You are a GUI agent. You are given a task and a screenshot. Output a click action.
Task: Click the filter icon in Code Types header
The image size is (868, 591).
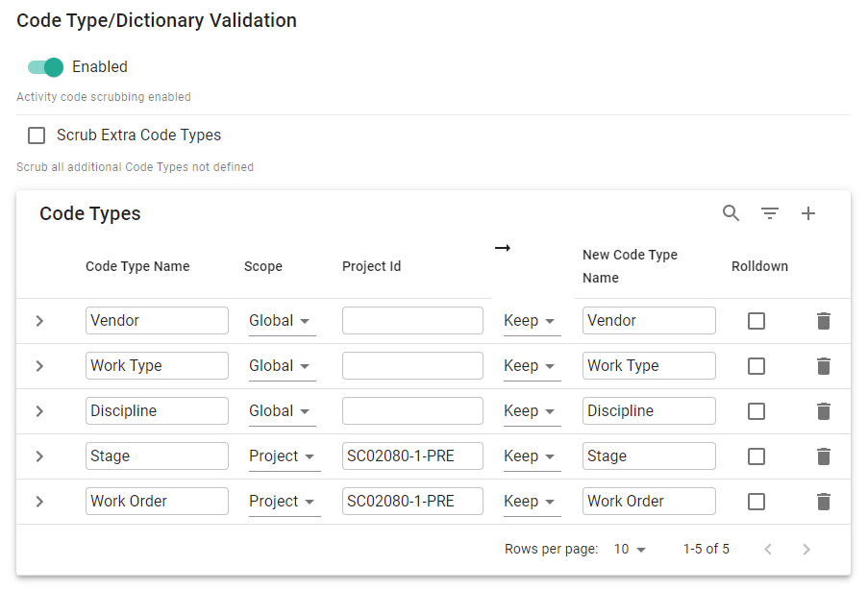pyautogui.click(x=770, y=213)
